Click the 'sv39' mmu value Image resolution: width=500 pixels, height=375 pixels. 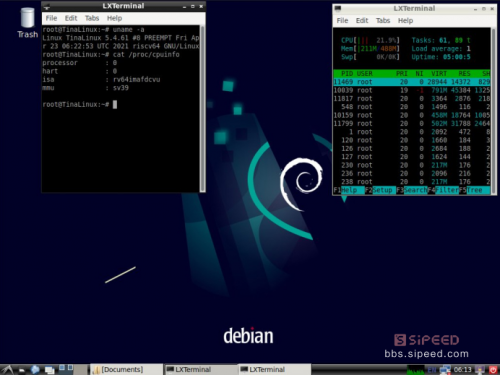121,88
